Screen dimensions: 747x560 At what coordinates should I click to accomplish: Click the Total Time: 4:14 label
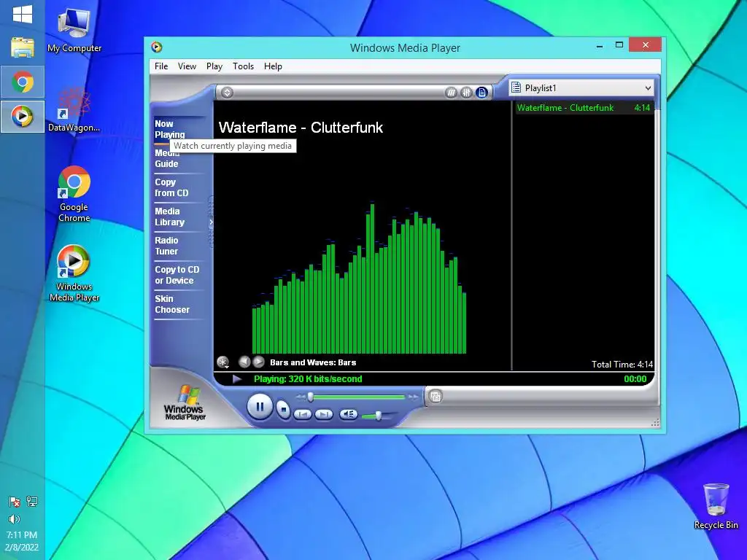point(622,365)
